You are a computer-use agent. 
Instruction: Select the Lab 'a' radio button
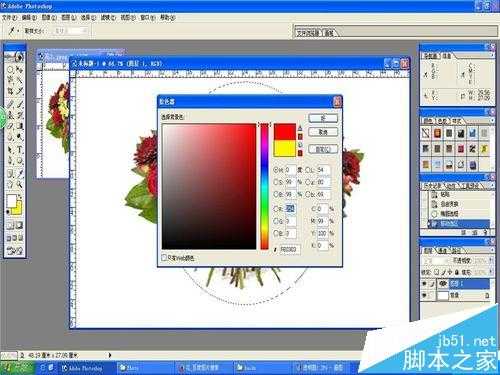[x=308, y=182]
